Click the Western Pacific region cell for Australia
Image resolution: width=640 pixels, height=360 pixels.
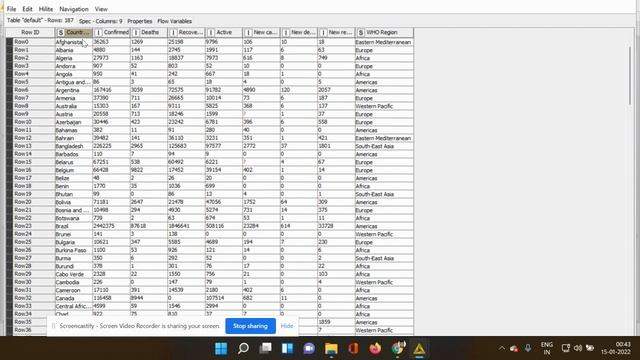pyautogui.click(x=384, y=106)
